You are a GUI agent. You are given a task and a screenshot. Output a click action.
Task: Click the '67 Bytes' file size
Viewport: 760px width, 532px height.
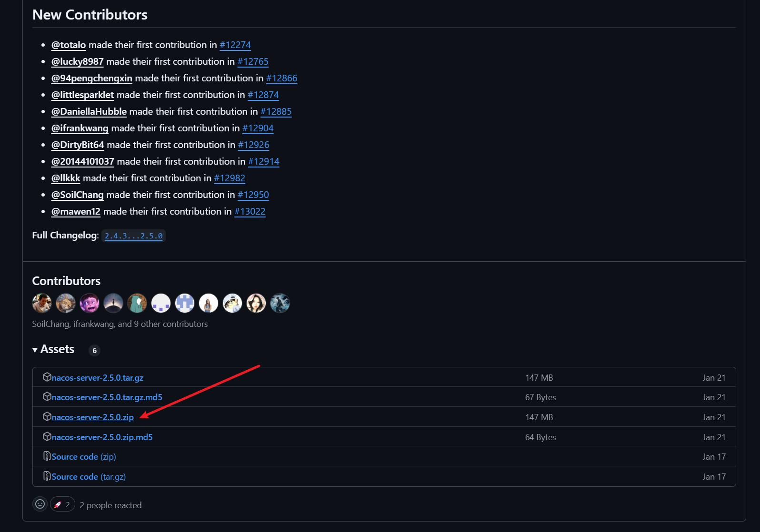pyautogui.click(x=540, y=397)
